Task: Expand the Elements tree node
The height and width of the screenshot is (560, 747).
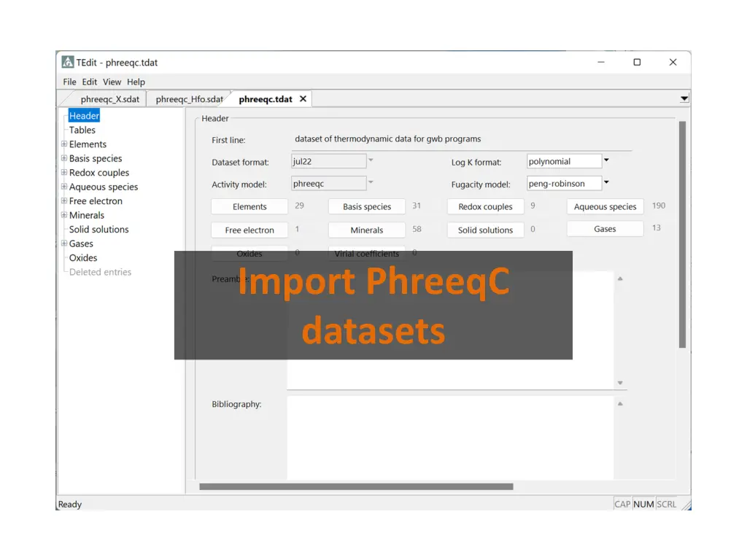Action: pos(64,144)
